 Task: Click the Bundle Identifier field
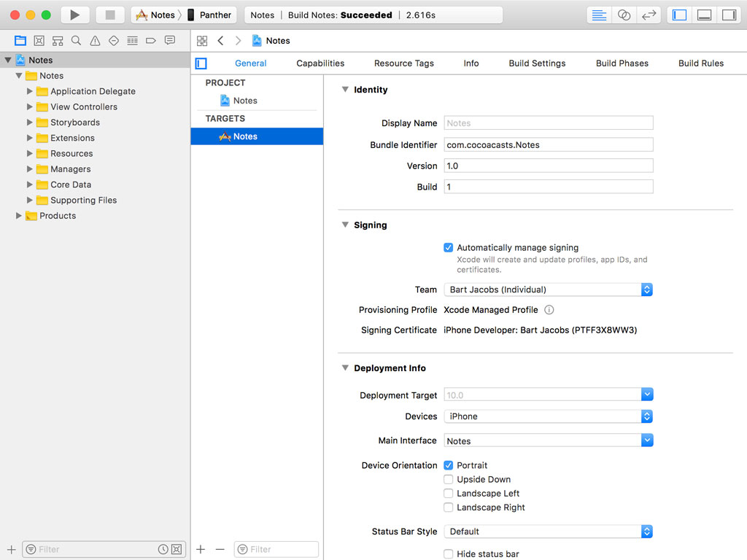(549, 145)
